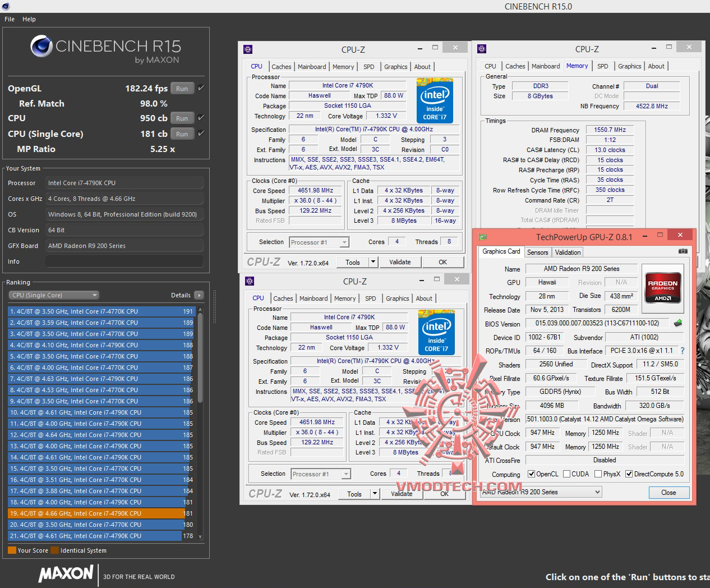The height and width of the screenshot is (588, 710).
Task: Click the GPU-Z title bar icon
Action: point(483,237)
